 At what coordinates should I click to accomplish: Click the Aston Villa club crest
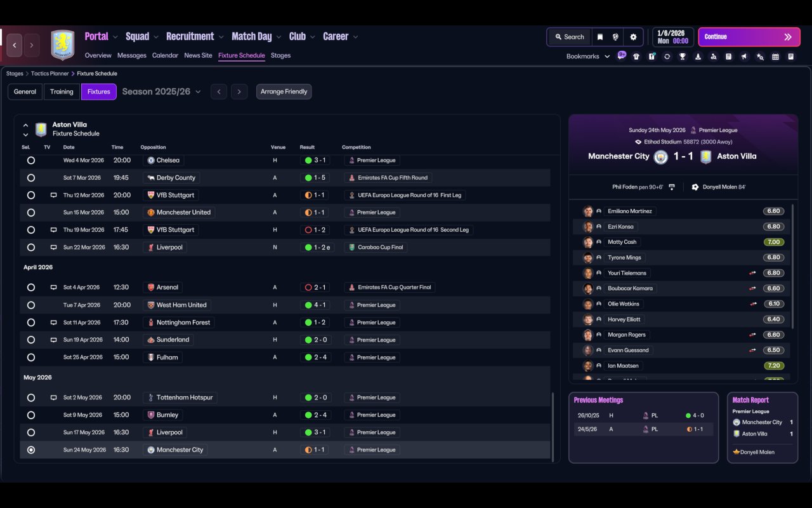(x=62, y=45)
